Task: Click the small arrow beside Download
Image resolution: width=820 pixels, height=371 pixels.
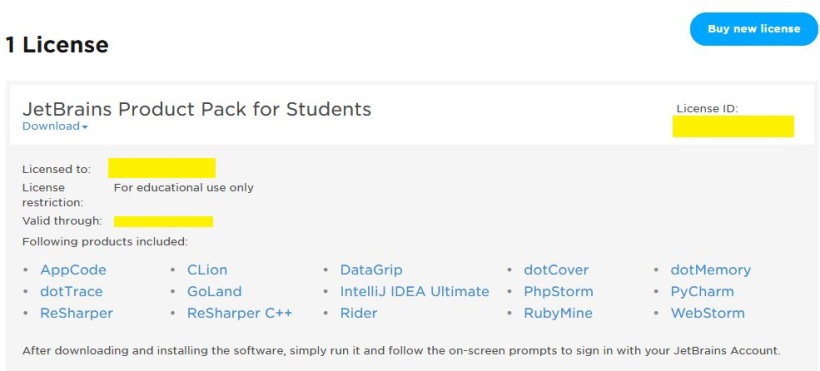Action: click(x=85, y=127)
